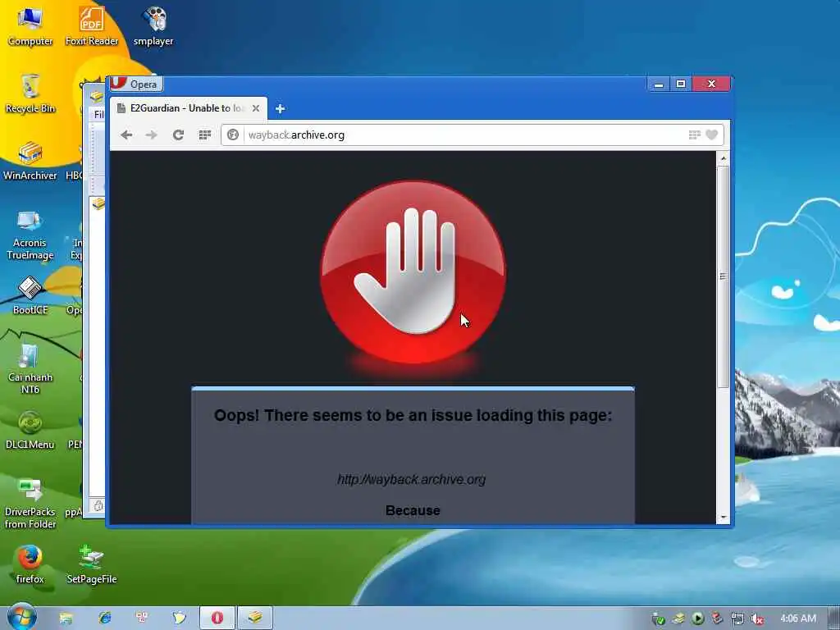This screenshot has height=630, width=840.
Task: Click the "Because" text on the page
Action: [413, 510]
